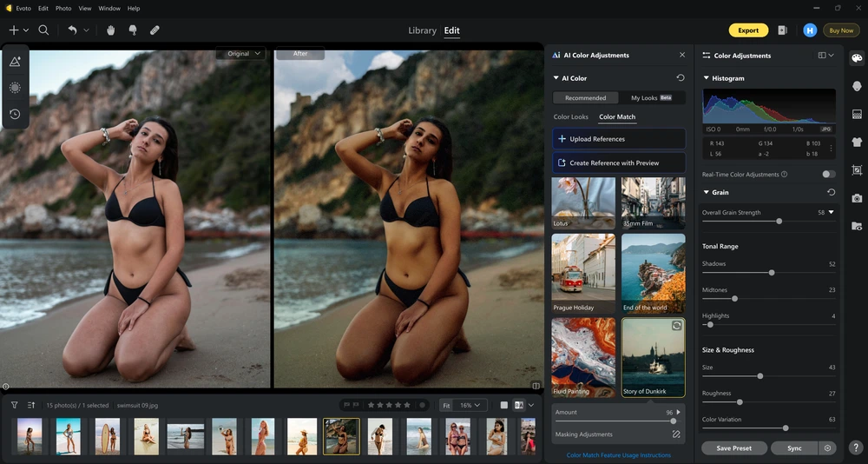
Task: Rate the photo five stars
Action: (407, 405)
